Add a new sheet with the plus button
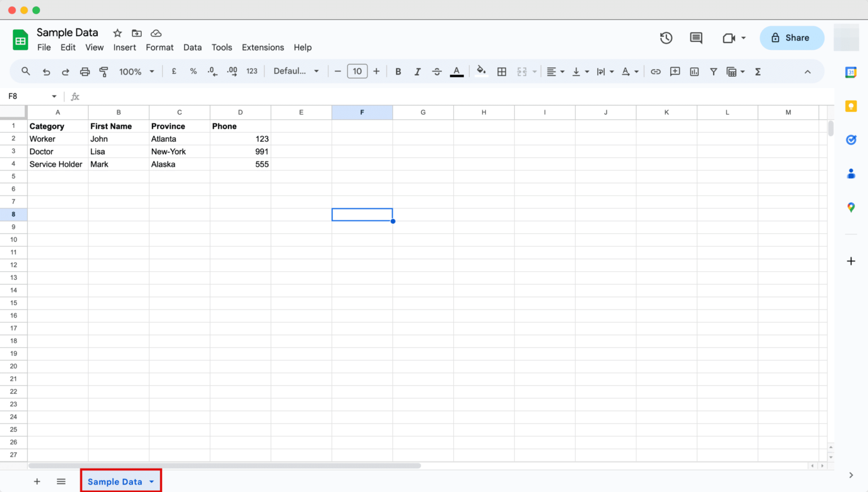Screen dimensions: 868x492 37,481
